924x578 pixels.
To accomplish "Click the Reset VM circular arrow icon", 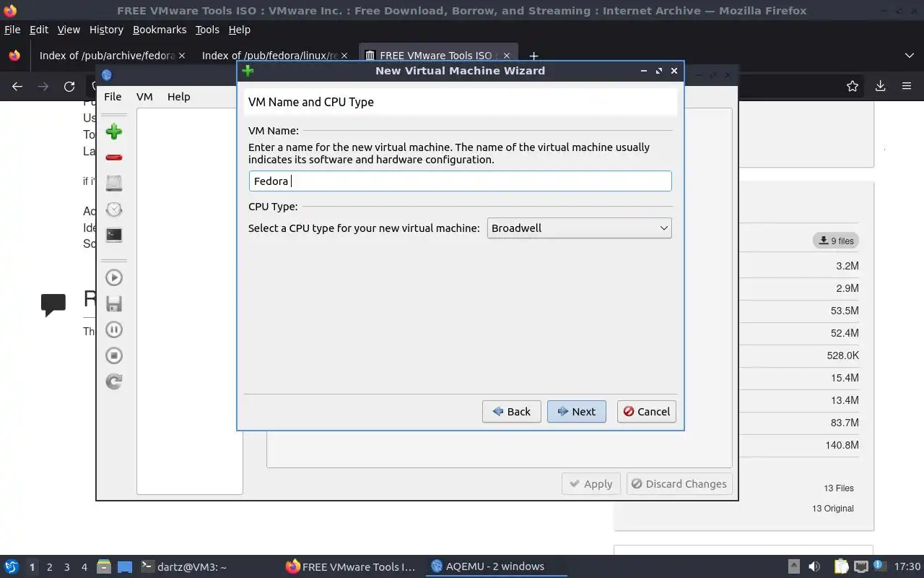I will [113, 381].
